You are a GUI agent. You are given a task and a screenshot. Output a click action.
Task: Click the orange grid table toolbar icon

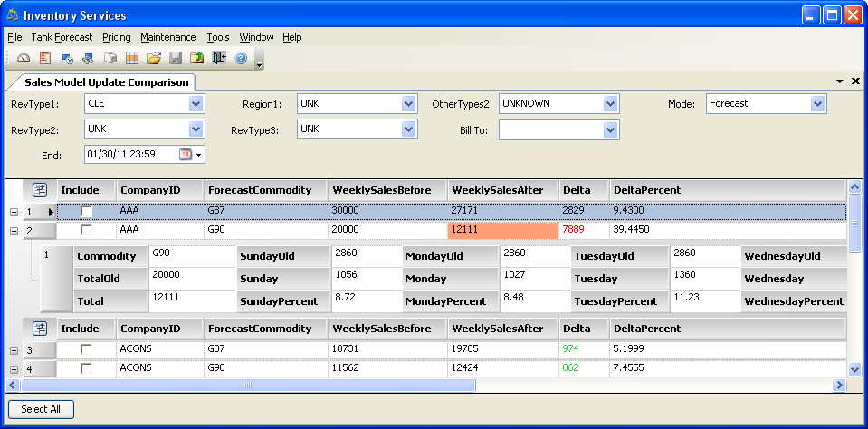click(132, 58)
